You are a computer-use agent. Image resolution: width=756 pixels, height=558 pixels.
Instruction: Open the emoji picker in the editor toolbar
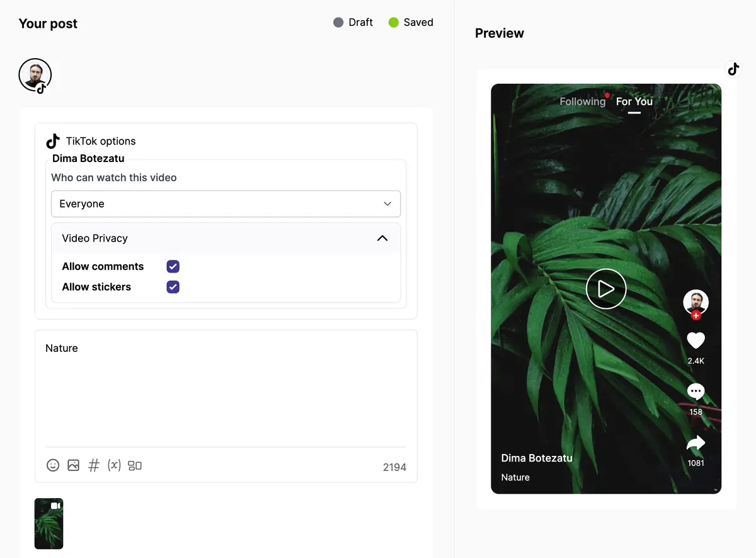53,465
